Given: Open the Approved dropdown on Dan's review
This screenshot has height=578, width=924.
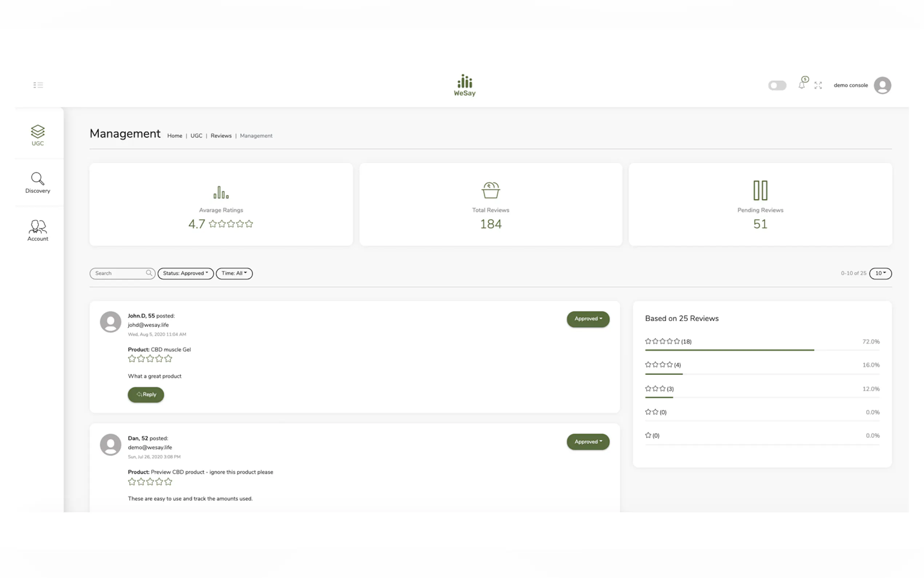Looking at the screenshot, I should [588, 442].
